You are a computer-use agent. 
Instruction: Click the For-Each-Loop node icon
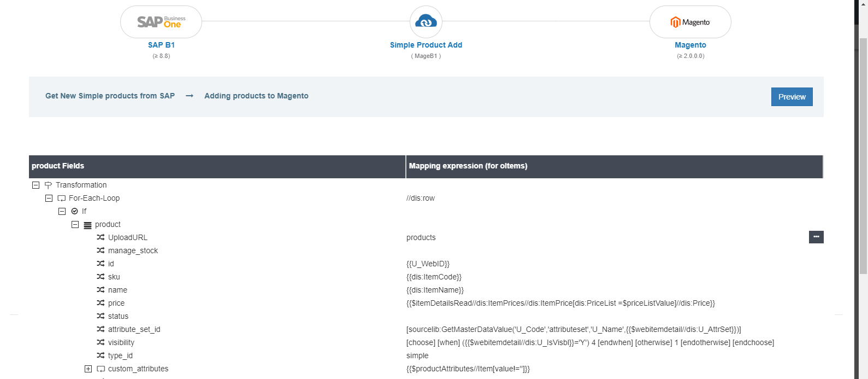pos(61,199)
